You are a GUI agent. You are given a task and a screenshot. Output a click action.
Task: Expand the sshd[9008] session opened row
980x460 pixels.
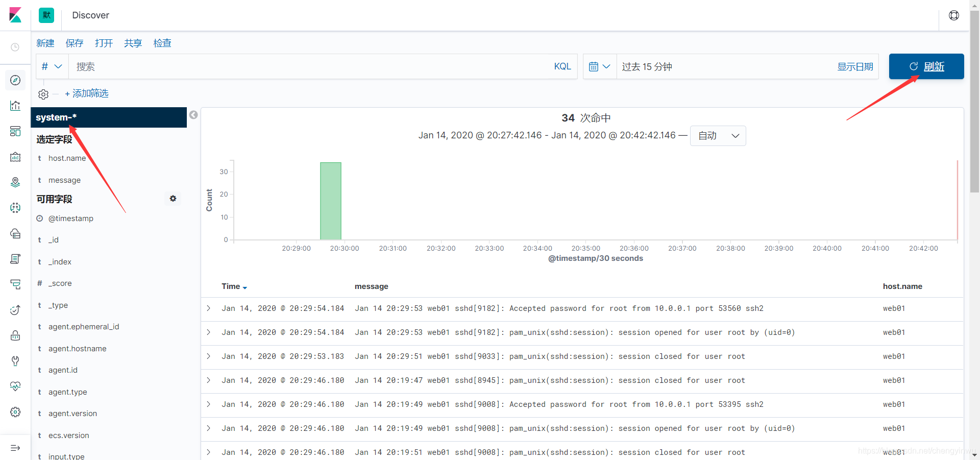[208, 428]
